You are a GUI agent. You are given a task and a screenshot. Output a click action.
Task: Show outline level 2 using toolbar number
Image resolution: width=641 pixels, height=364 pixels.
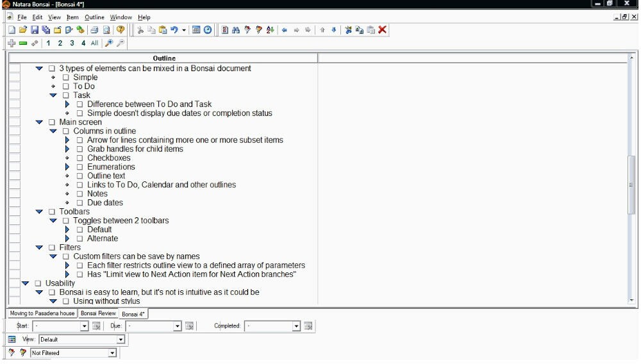click(60, 44)
